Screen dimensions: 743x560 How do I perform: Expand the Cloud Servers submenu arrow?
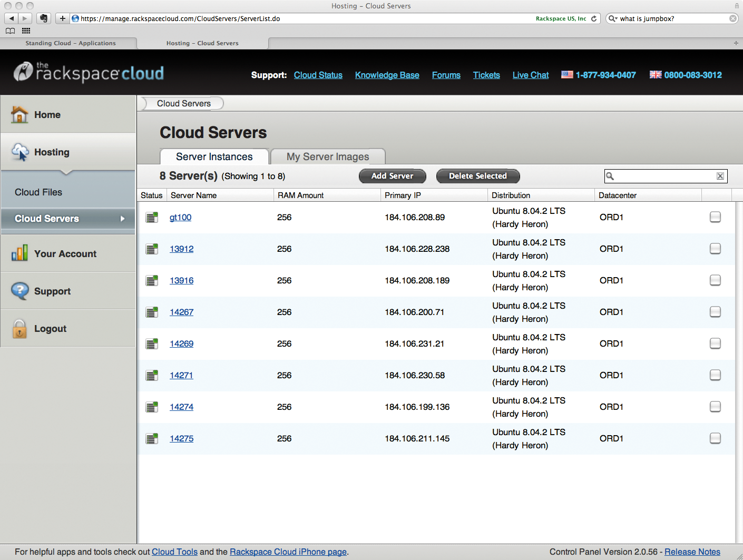tap(122, 219)
